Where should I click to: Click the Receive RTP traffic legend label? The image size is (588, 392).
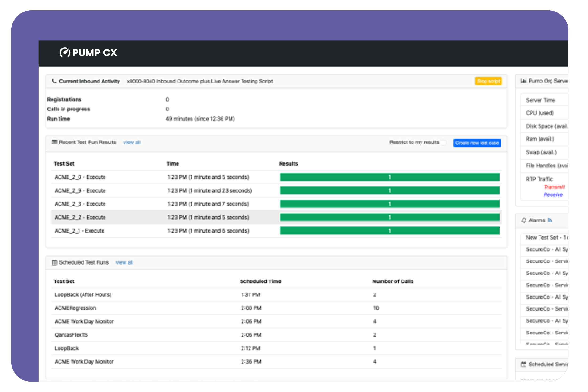pos(553,195)
